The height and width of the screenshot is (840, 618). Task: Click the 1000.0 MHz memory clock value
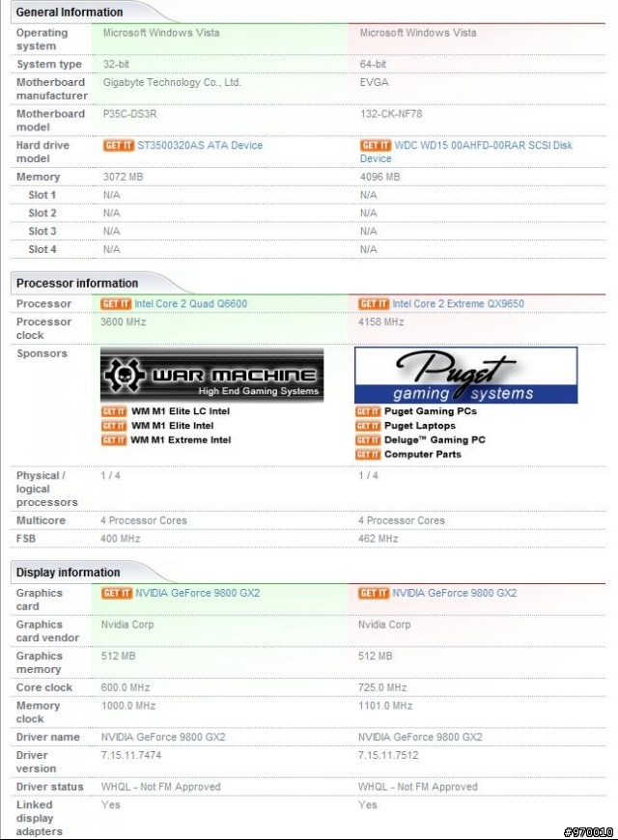pyautogui.click(x=128, y=706)
